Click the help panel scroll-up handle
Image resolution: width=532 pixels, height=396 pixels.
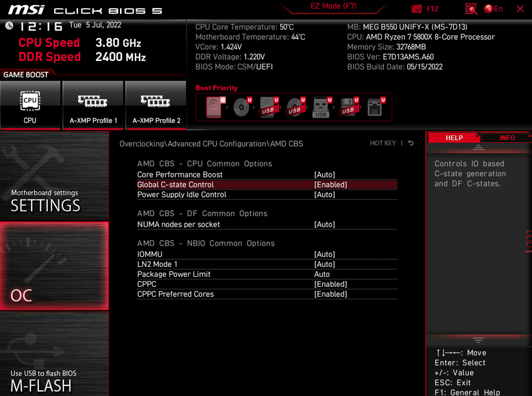[x=478, y=147]
